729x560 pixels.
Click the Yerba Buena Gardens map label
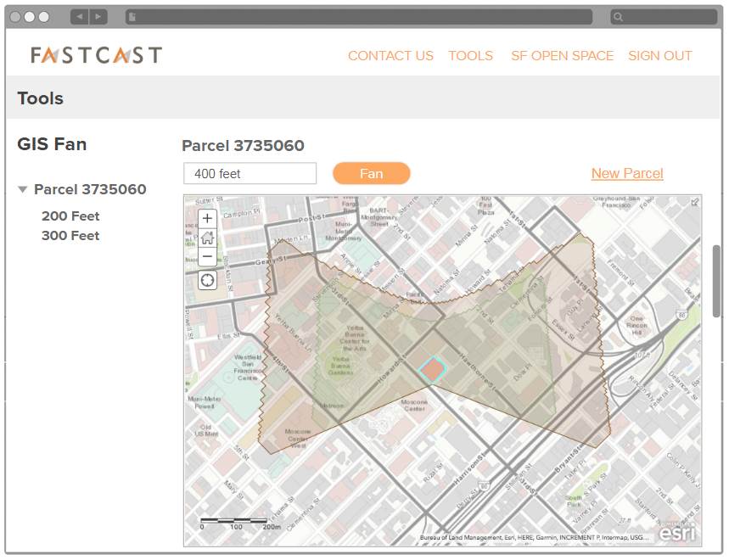pyautogui.click(x=341, y=366)
